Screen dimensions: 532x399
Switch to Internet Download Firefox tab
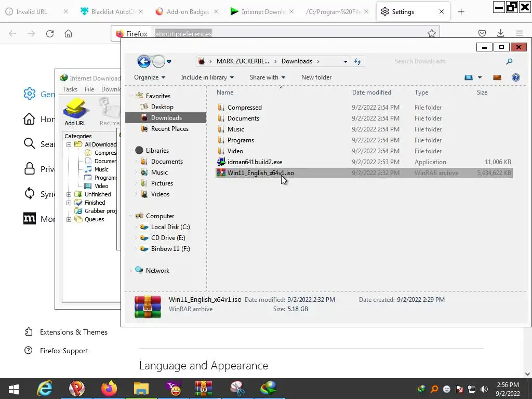point(262,12)
